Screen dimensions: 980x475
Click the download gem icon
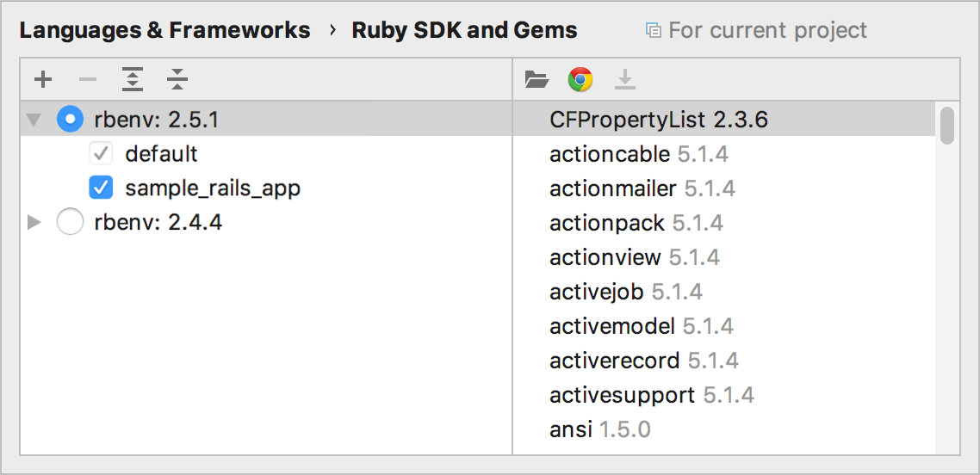pos(625,80)
